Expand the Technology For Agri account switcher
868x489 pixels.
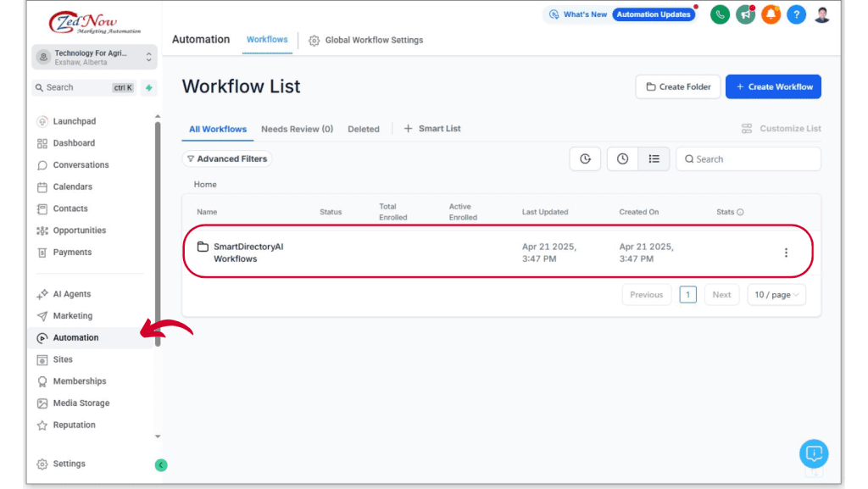(x=95, y=57)
